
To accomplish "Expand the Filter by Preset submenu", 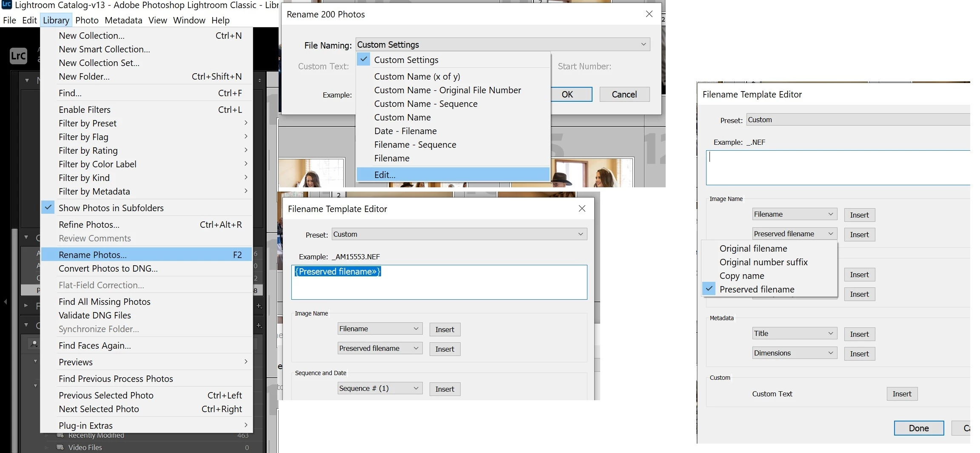I will tap(146, 123).
